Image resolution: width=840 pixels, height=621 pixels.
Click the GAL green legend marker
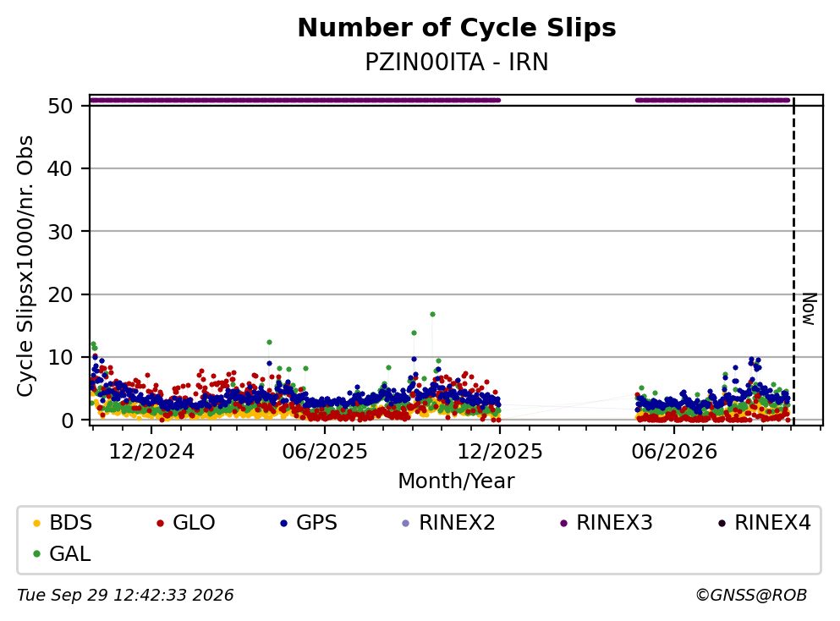pyautogui.click(x=36, y=554)
